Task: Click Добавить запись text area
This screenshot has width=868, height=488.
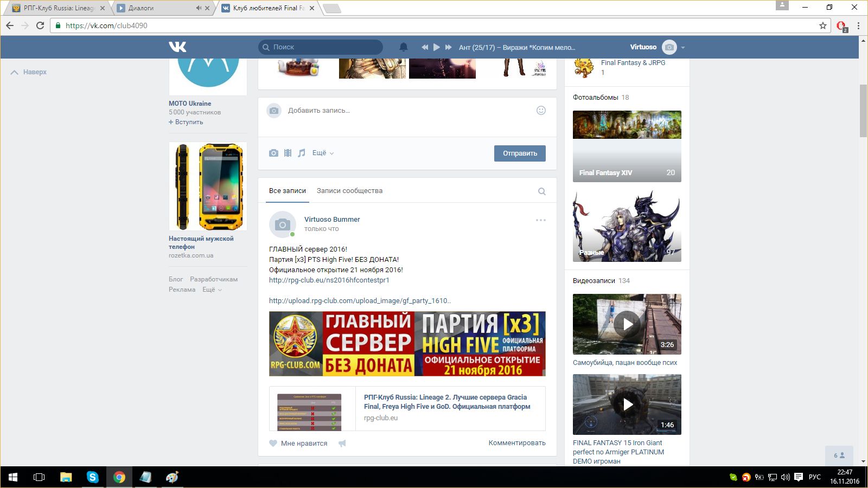Action: point(407,111)
